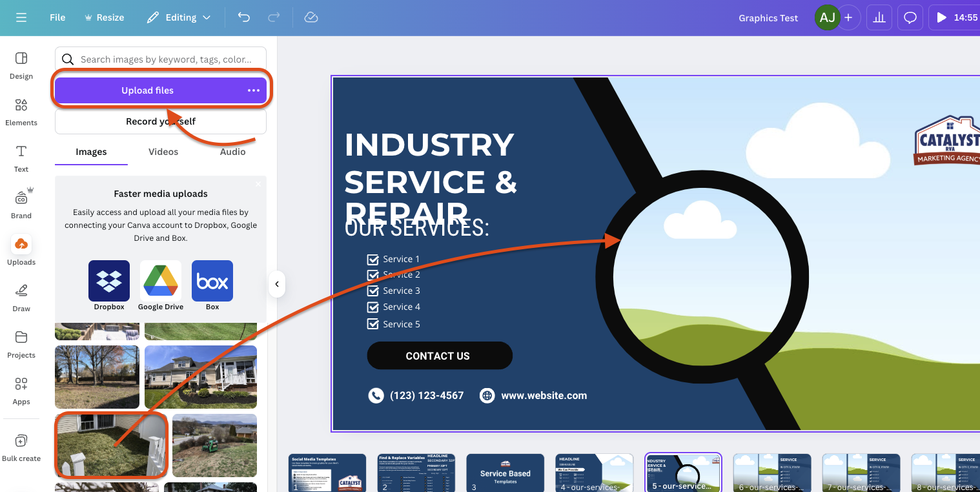Screen dimensions: 980x492
Task: Open the Text sidebar panel
Action: 21,158
